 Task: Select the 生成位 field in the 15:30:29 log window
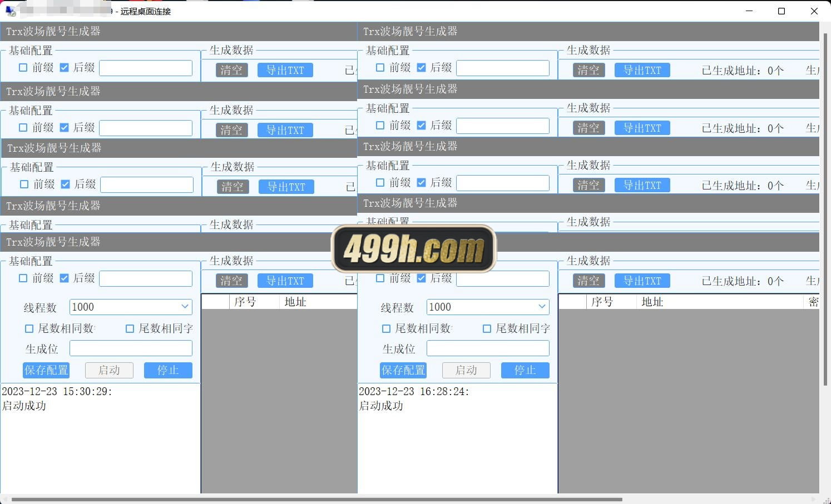(131, 348)
